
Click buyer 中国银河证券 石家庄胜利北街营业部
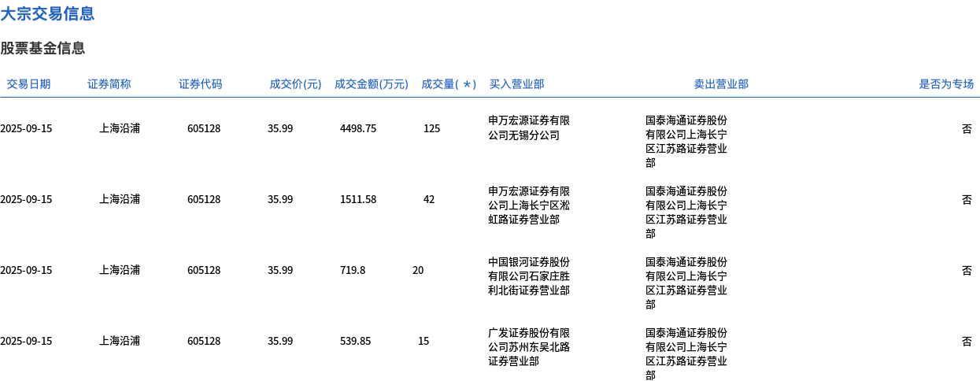529,276
